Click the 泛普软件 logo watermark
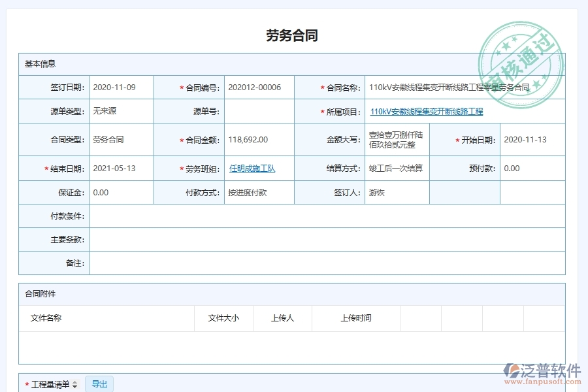 point(542,374)
